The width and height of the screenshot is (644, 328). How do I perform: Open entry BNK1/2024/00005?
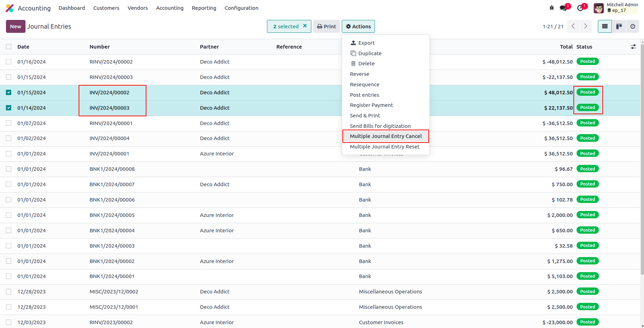[112, 215]
